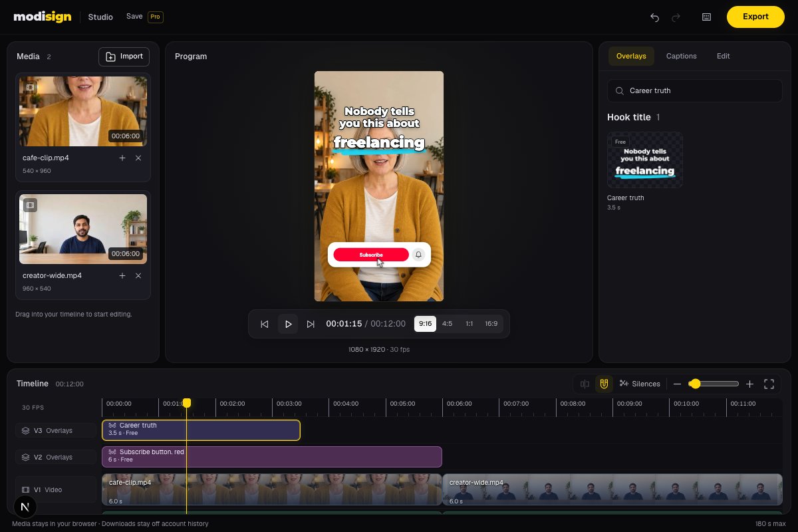Click the Studio label in header
The image size is (798, 532).
pos(100,17)
